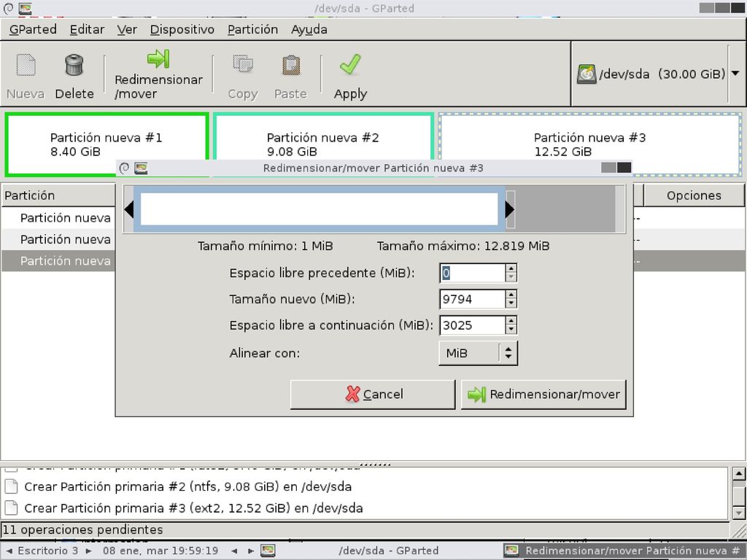The image size is (747, 560).
Task: Click the greyed Copy toolbar icon
Action: coord(243,64)
